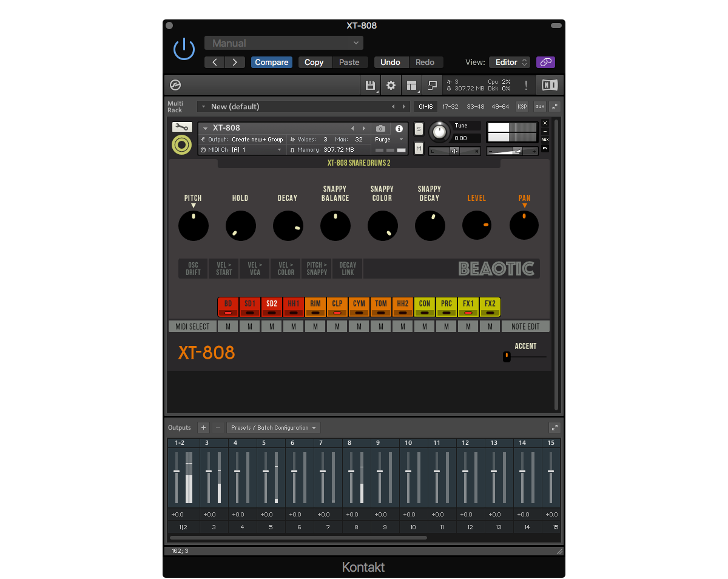The width and height of the screenshot is (728, 579).
Task: Select next instrument arrow in XT-808 header
Action: click(x=363, y=129)
